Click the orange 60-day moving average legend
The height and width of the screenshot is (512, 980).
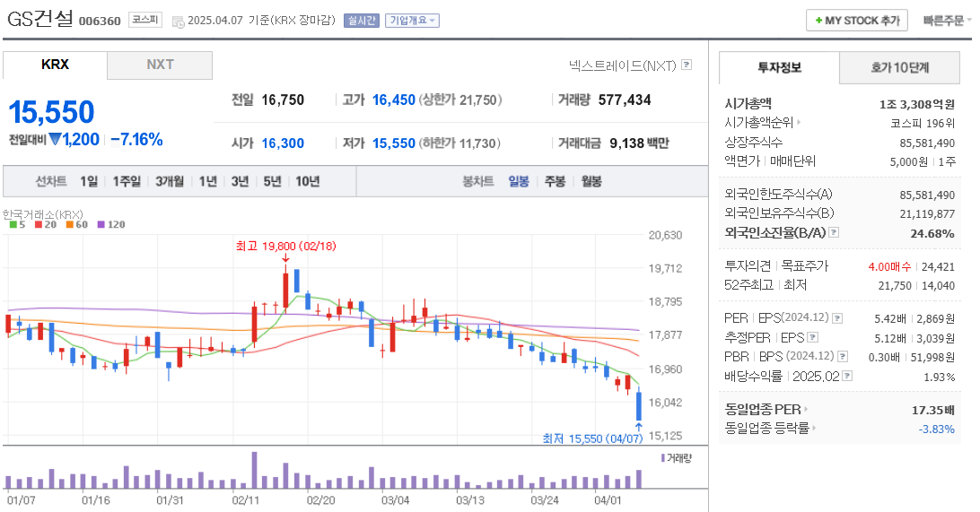[77, 225]
